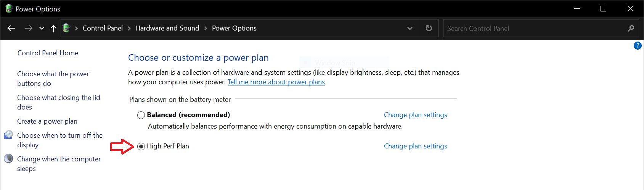Go back with the left arrow
Image resolution: width=644 pixels, height=190 pixels.
(x=11, y=28)
